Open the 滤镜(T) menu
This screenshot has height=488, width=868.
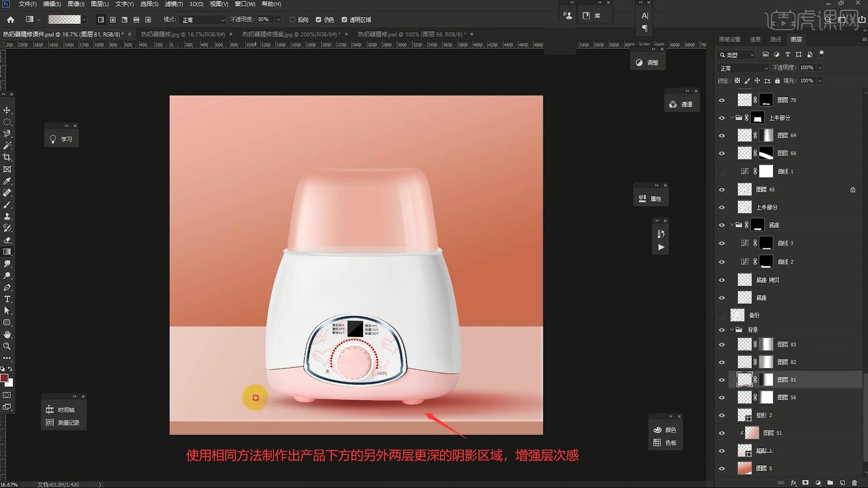coord(174,4)
